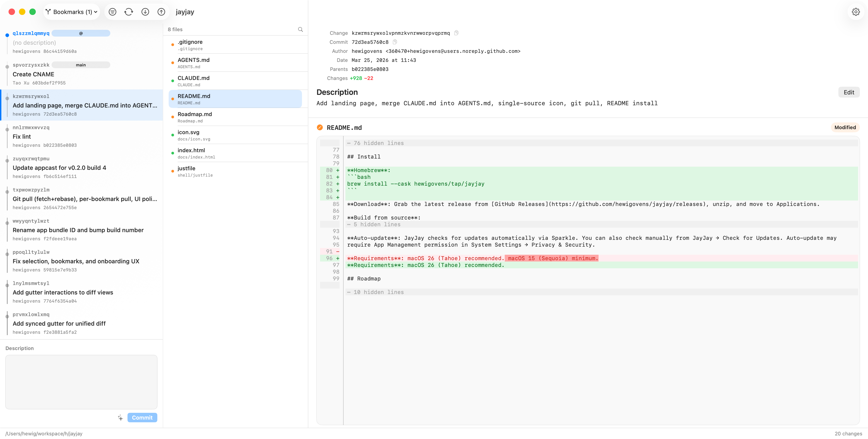Select the 'Fix lint' commit

tap(81, 136)
